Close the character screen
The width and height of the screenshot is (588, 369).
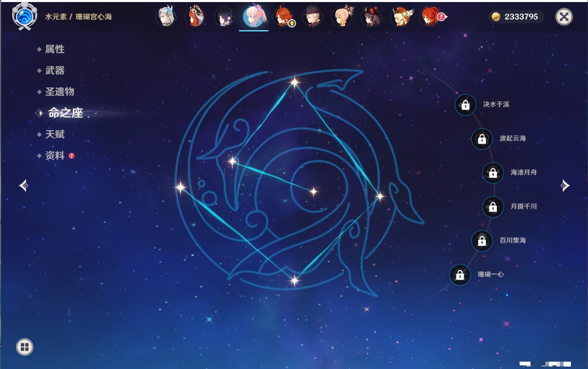tap(564, 17)
